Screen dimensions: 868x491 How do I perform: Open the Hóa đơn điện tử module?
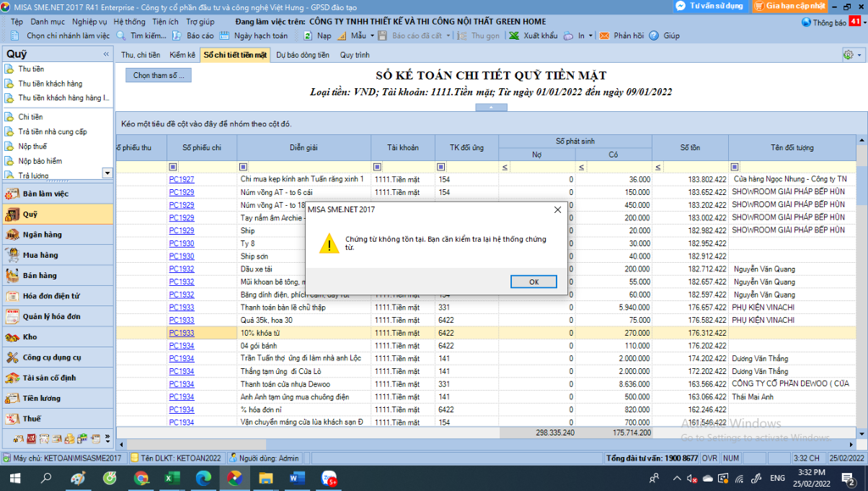(58, 296)
